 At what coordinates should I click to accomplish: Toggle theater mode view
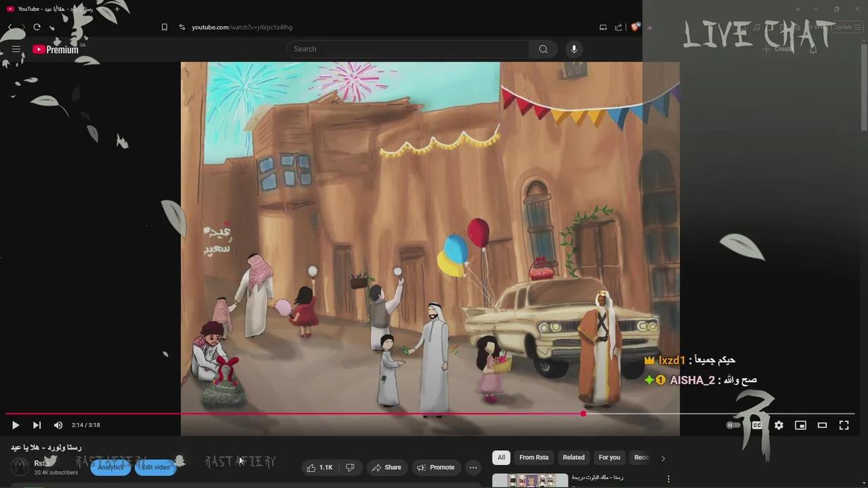(822, 425)
